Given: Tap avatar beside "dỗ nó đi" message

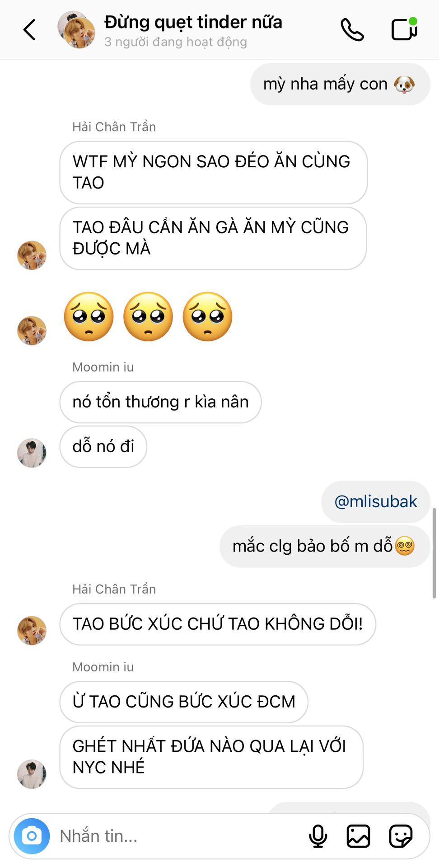Looking at the screenshot, I should [32, 453].
